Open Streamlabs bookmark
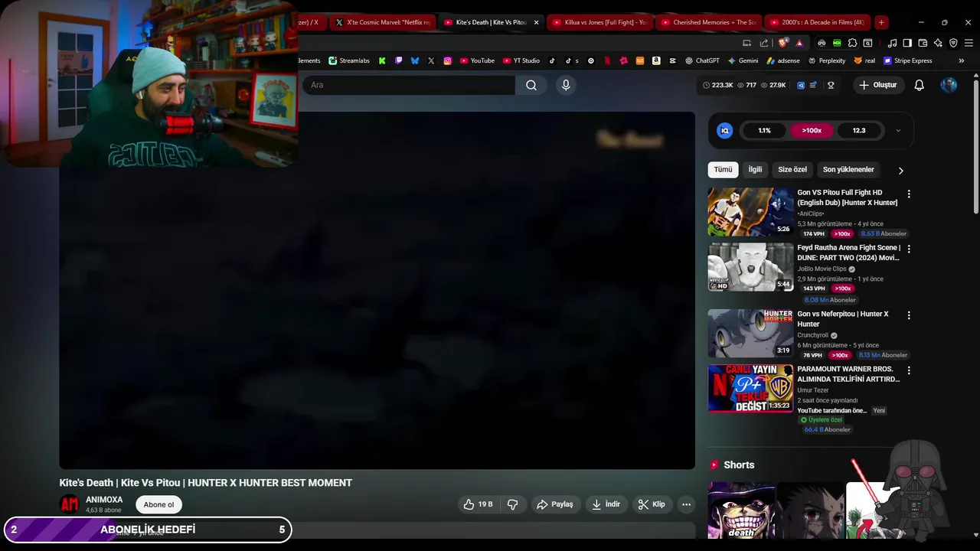 [349, 60]
